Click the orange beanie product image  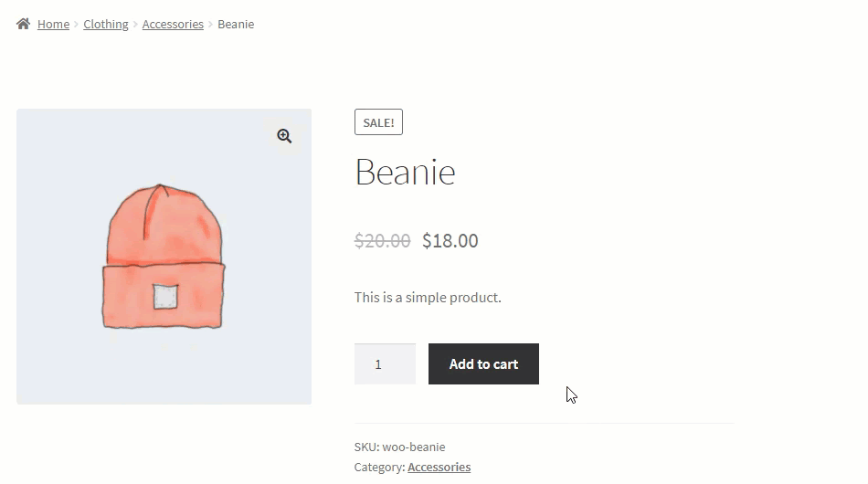pyautogui.click(x=164, y=257)
